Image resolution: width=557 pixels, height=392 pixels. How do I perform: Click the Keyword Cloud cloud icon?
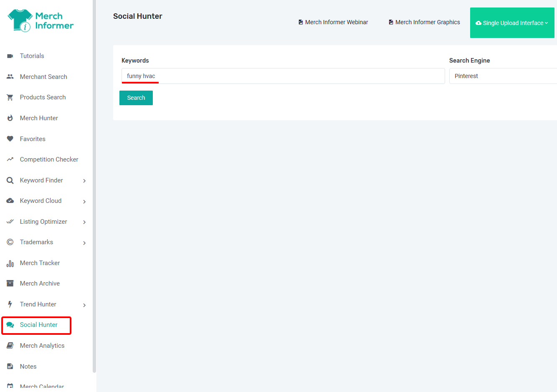point(10,201)
